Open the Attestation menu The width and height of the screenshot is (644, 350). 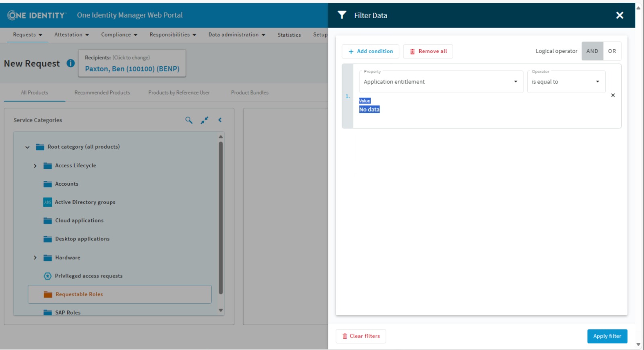click(72, 35)
